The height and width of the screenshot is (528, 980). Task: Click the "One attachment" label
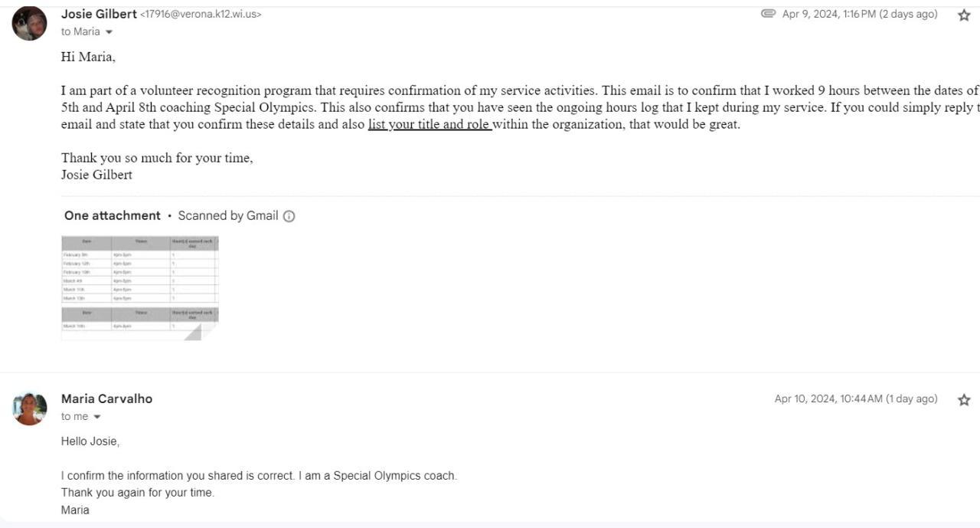(112, 215)
